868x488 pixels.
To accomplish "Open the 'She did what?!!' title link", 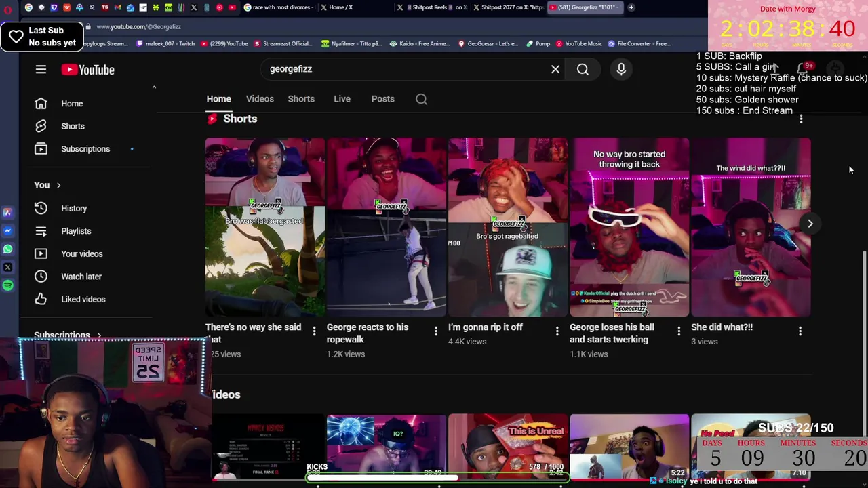I will 722,327.
